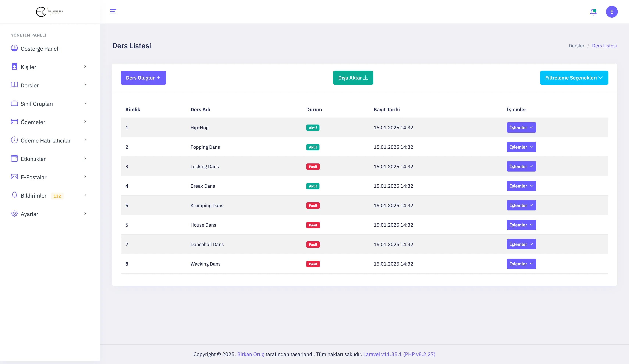Click the Dışa Aktar export button
Image resolution: width=629 pixels, height=364 pixels.
(353, 78)
